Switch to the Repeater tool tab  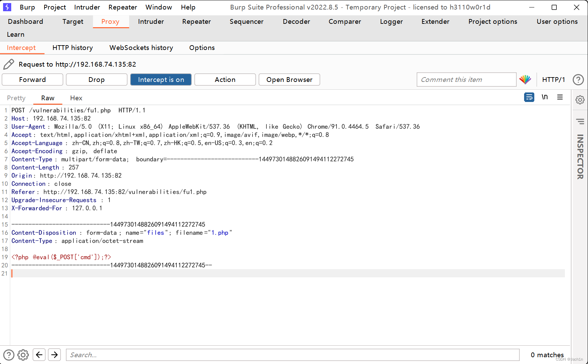coord(196,21)
